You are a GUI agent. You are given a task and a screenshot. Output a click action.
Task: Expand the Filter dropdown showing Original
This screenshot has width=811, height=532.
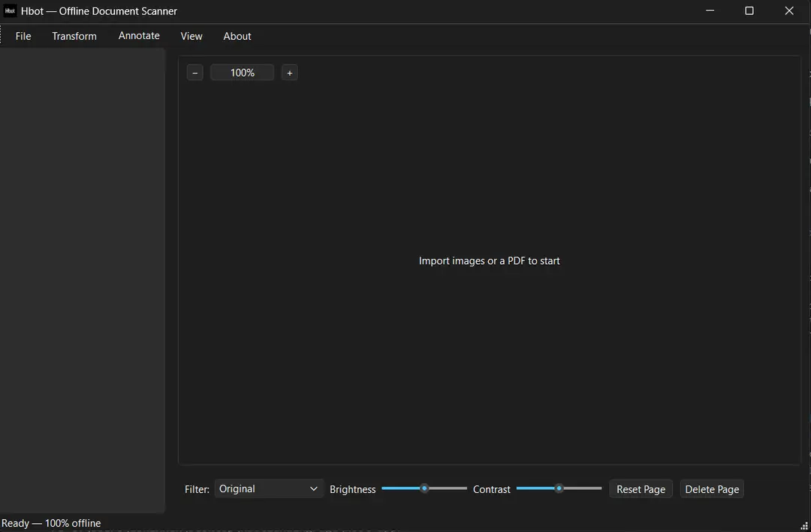pyautogui.click(x=269, y=489)
